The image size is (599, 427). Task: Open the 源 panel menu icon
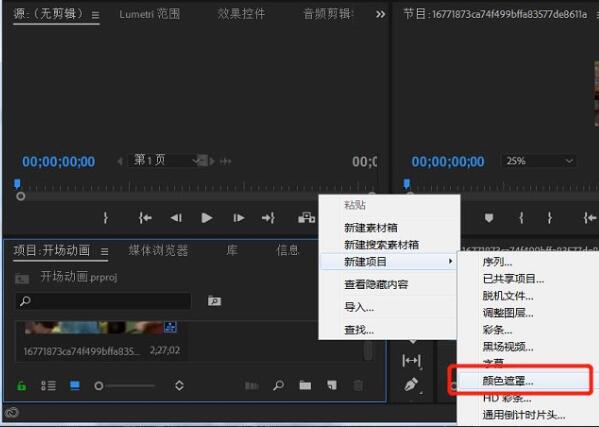click(x=96, y=15)
